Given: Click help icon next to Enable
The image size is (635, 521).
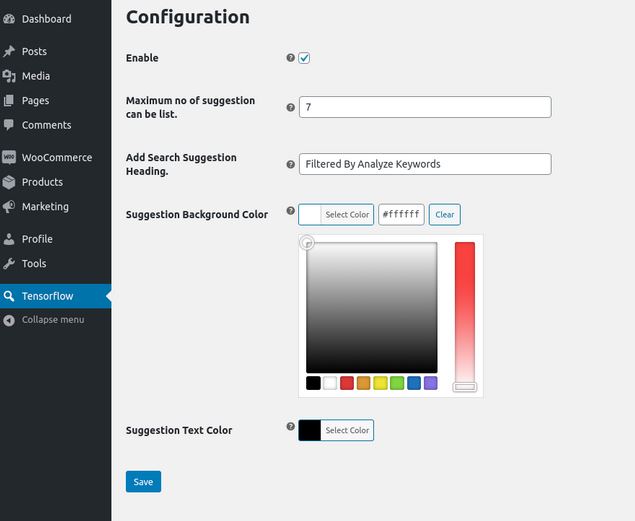Looking at the screenshot, I should pyautogui.click(x=290, y=57).
